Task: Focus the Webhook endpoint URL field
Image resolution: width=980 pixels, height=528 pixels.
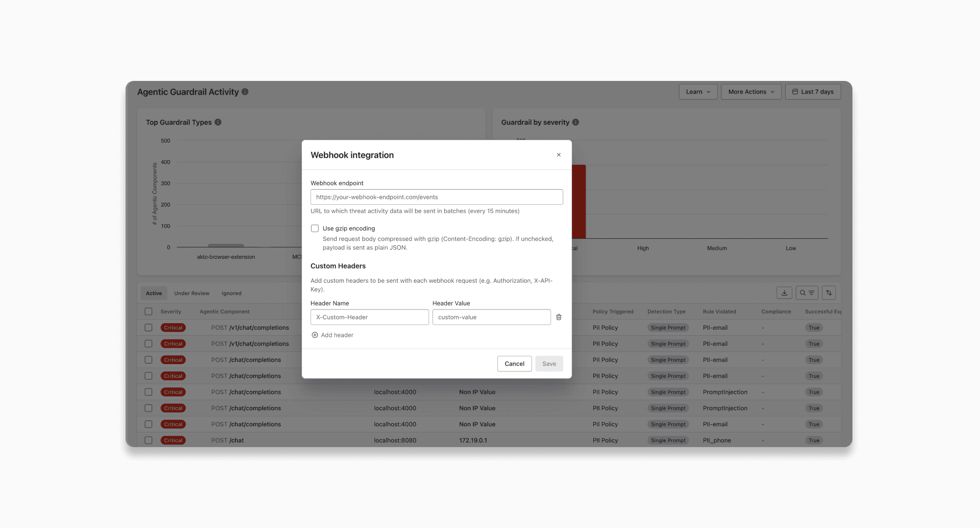Action: click(x=436, y=197)
